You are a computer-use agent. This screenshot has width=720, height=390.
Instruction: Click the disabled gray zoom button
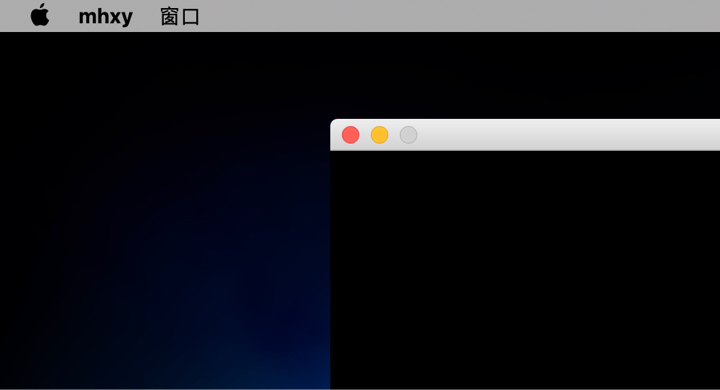click(408, 135)
